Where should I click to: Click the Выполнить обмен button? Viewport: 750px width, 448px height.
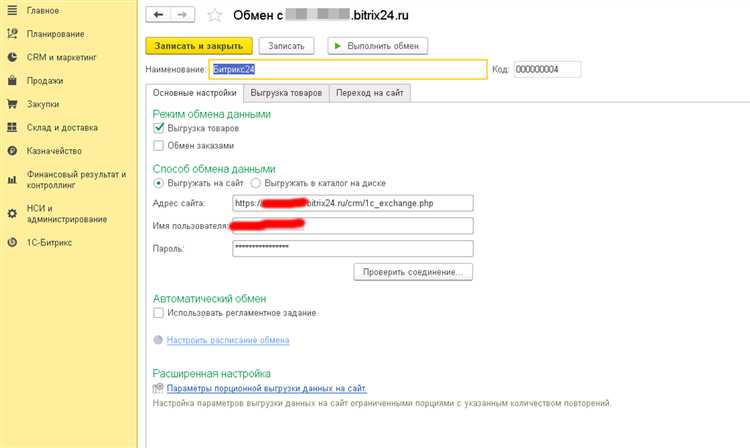pos(377,46)
